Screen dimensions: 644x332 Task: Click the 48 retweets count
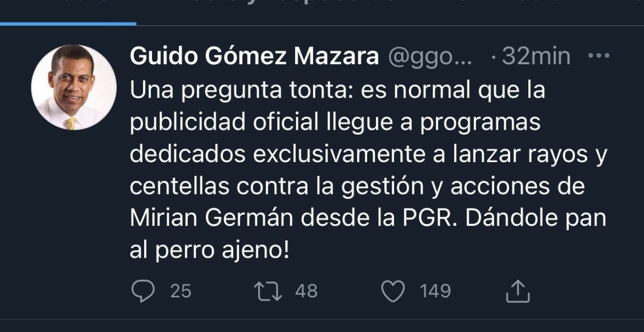click(x=306, y=291)
